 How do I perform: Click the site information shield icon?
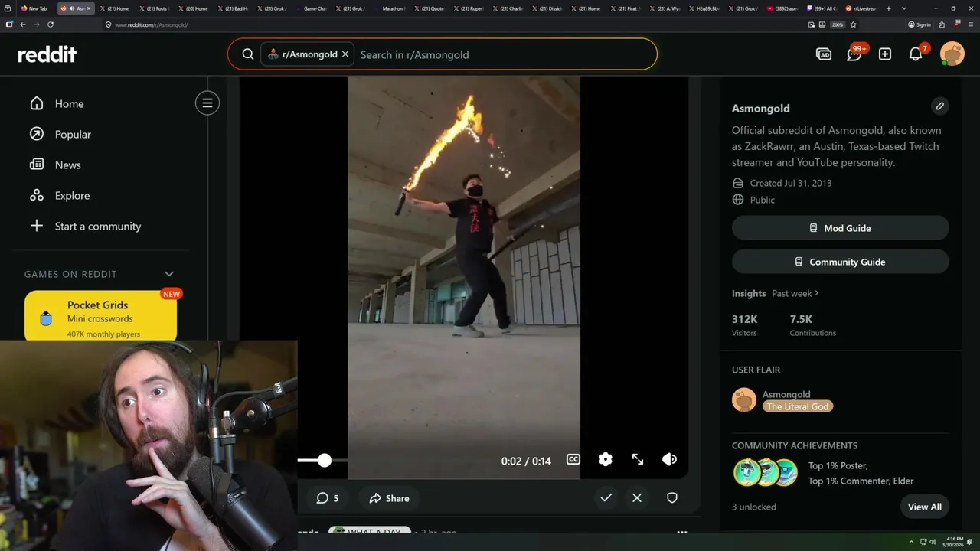109,24
